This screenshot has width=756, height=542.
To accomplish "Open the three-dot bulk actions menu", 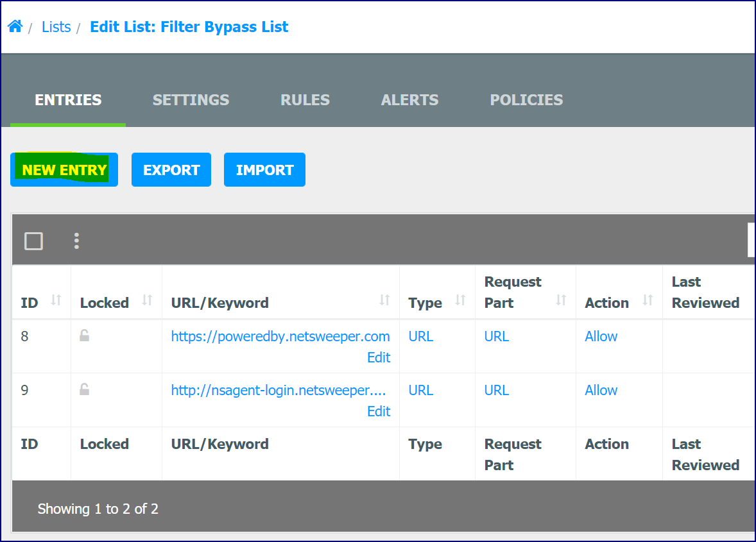I will pos(76,241).
